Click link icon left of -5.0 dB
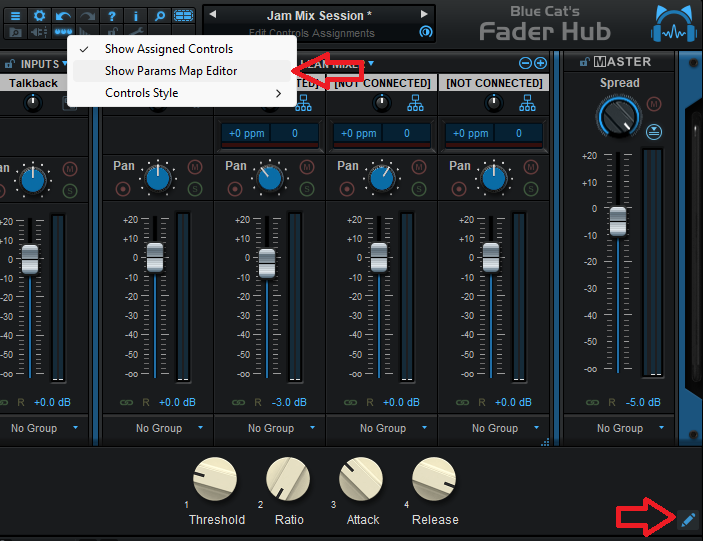Viewport: 703px width, 541px height. tap(592, 403)
